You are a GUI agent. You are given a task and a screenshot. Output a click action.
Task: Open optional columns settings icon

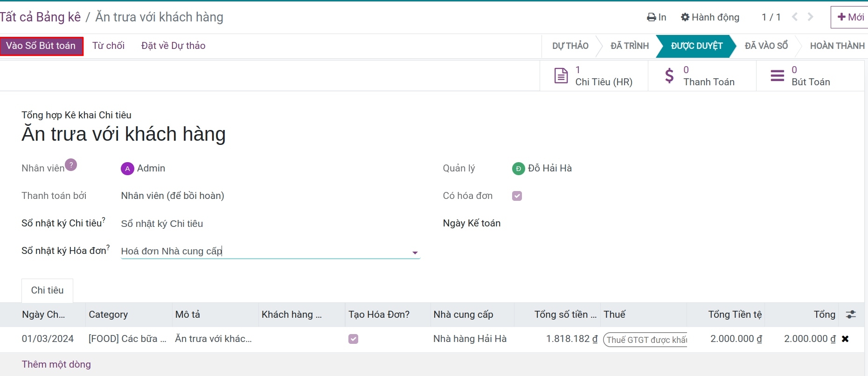click(x=851, y=314)
